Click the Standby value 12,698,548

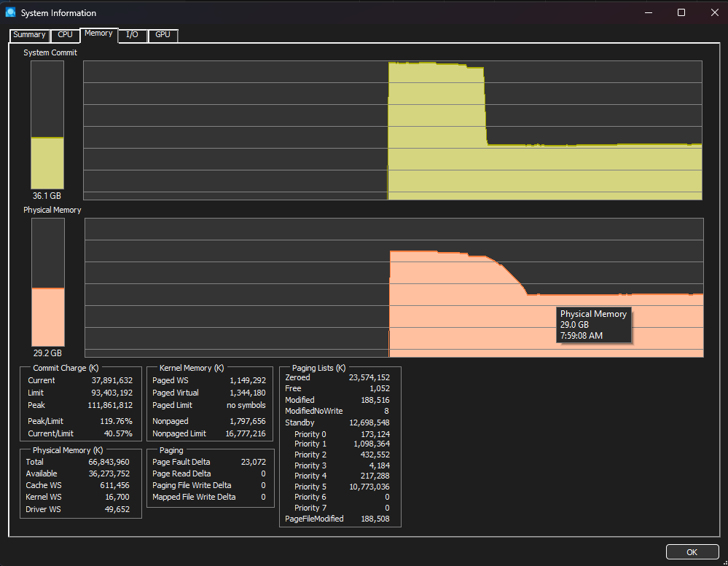click(369, 423)
